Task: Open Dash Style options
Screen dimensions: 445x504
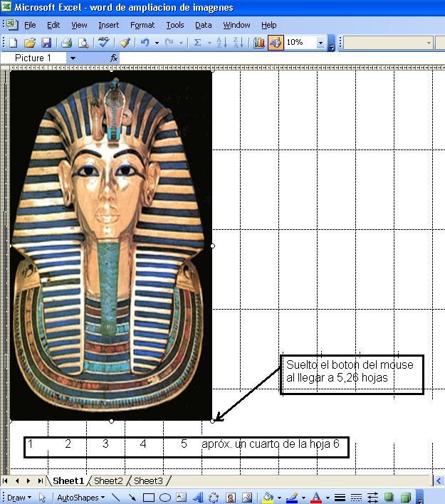Action: tap(356, 498)
